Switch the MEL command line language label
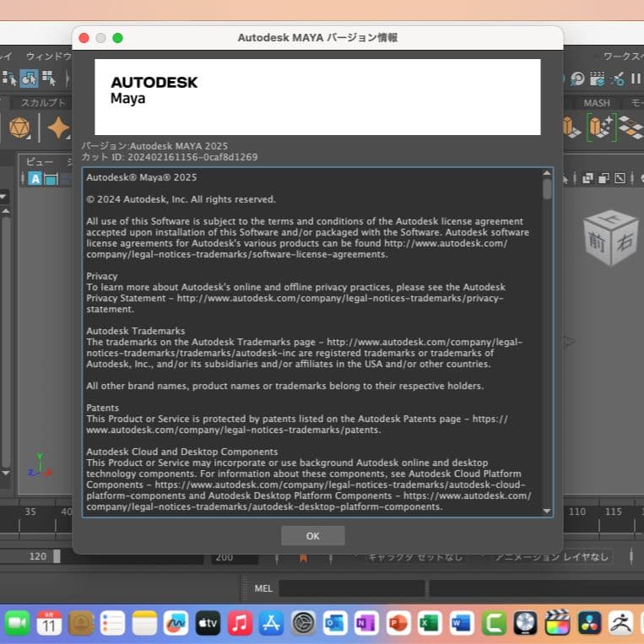644x644 pixels. pyautogui.click(x=263, y=588)
